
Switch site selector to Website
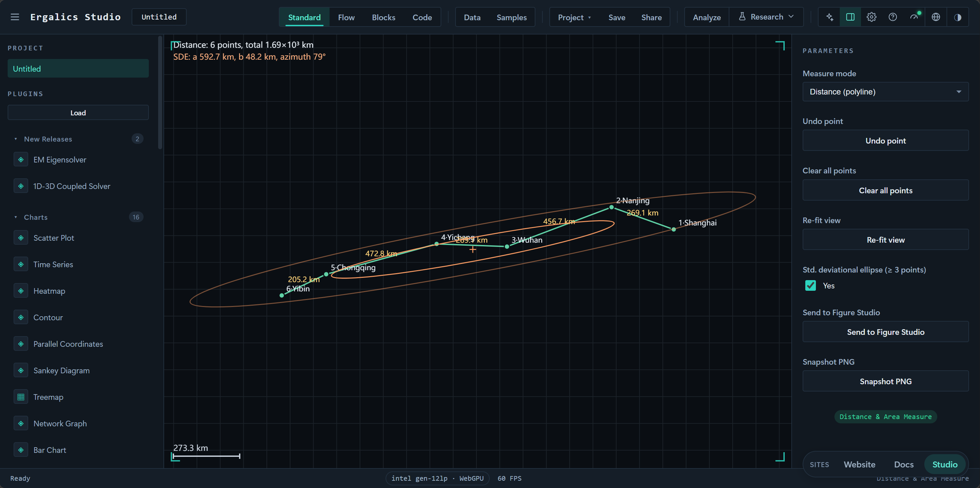[859, 464]
